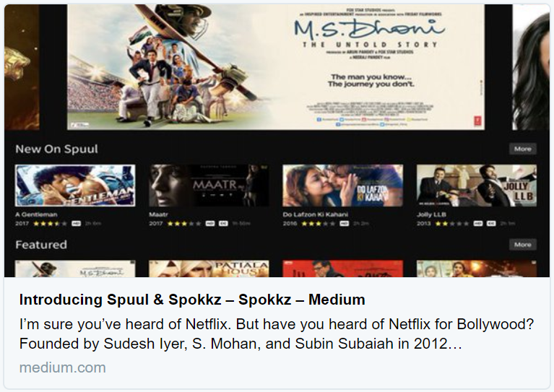Screen dimensions: 554x392
Task: Click star rating under Jolly LLB
Action: click(452, 224)
